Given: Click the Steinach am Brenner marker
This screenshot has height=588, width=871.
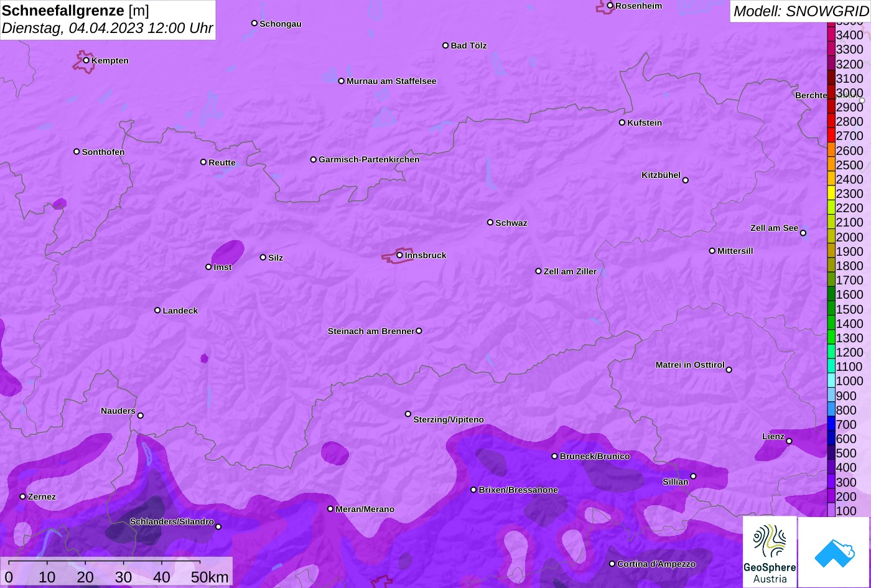Looking at the screenshot, I should click(x=419, y=331).
